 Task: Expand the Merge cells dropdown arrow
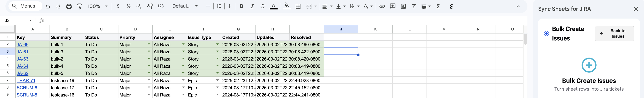[x=316, y=6]
